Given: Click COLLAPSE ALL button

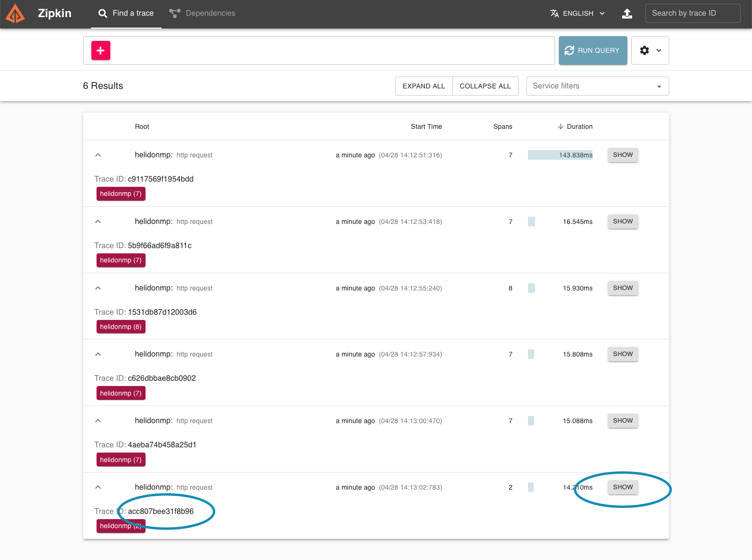Looking at the screenshot, I should coord(485,86).
